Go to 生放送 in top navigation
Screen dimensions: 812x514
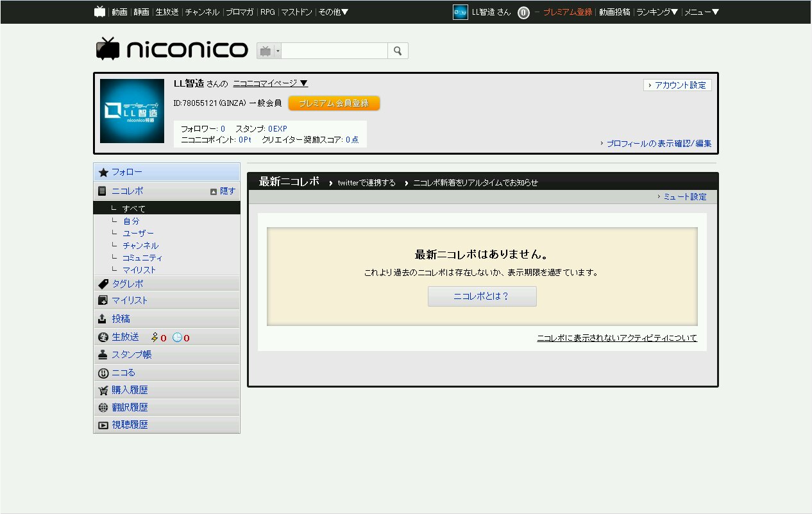[x=167, y=12]
